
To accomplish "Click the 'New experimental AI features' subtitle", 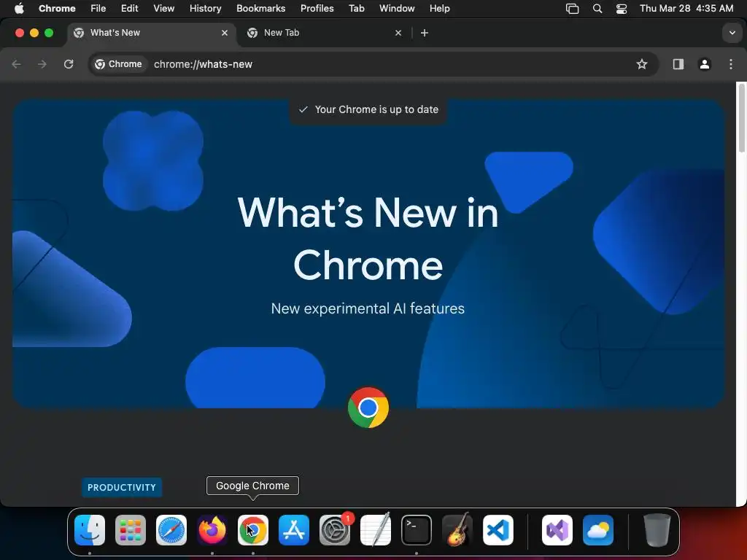I will tap(368, 308).
